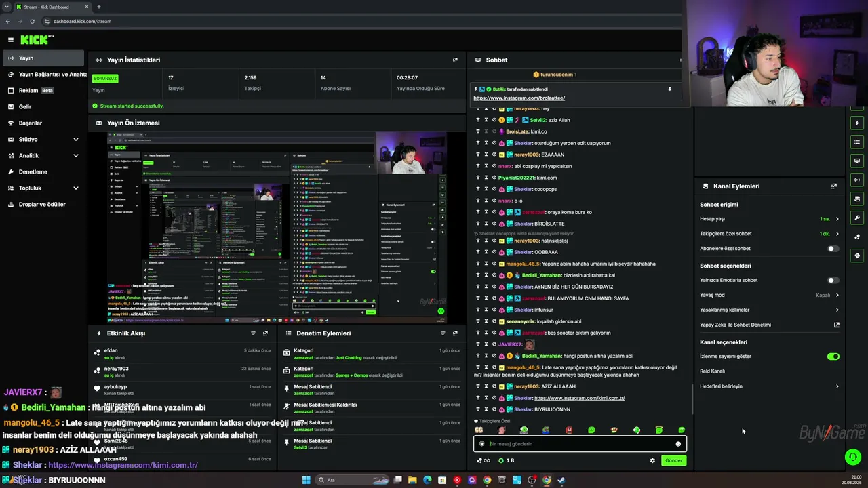
Task: Pop out the Yayın İstatistikleri panel
Action: tap(455, 60)
